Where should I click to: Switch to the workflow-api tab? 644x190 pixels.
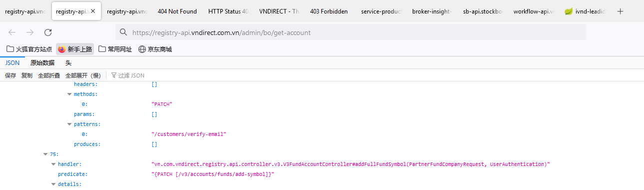pyautogui.click(x=534, y=11)
